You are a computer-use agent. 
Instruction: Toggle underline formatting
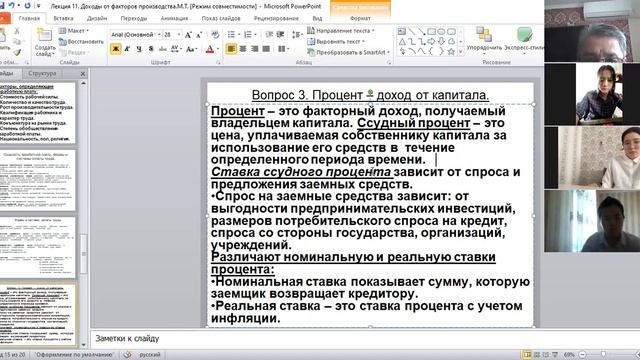coord(139,49)
